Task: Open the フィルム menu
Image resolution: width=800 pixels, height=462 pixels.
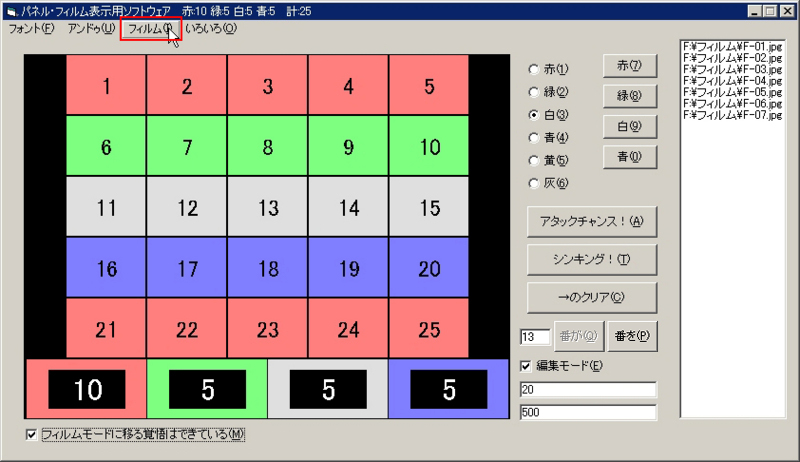Action: point(151,29)
